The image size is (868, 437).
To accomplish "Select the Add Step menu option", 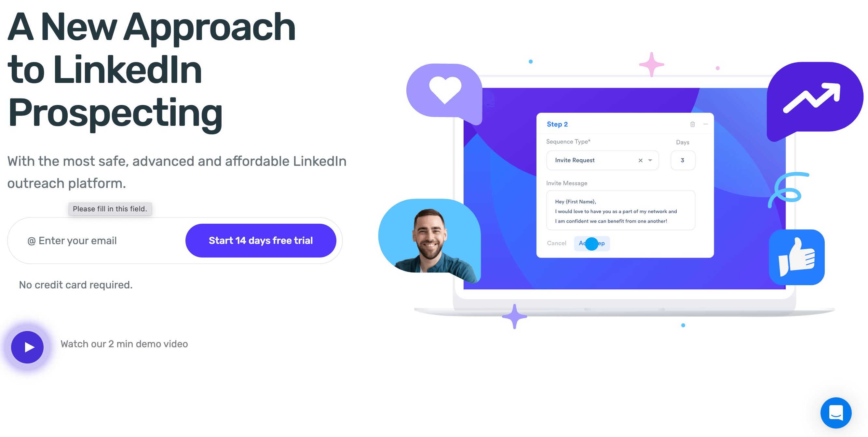I will point(592,243).
